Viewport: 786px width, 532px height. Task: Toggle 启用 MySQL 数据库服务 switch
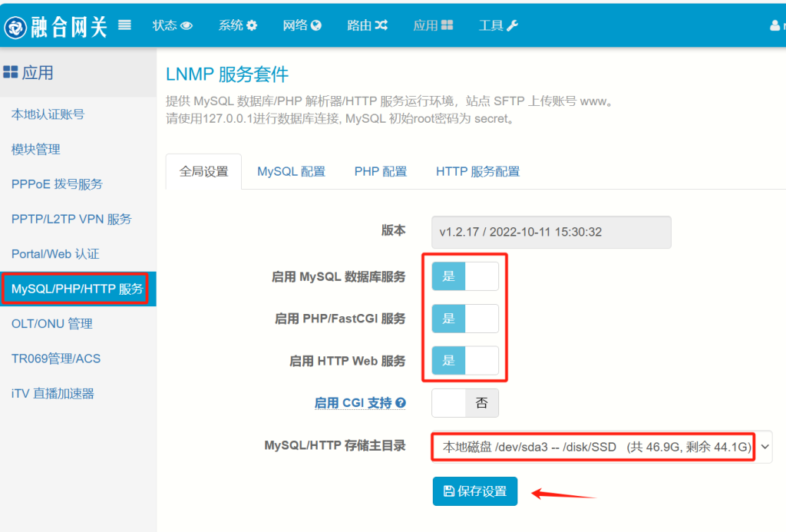465,276
